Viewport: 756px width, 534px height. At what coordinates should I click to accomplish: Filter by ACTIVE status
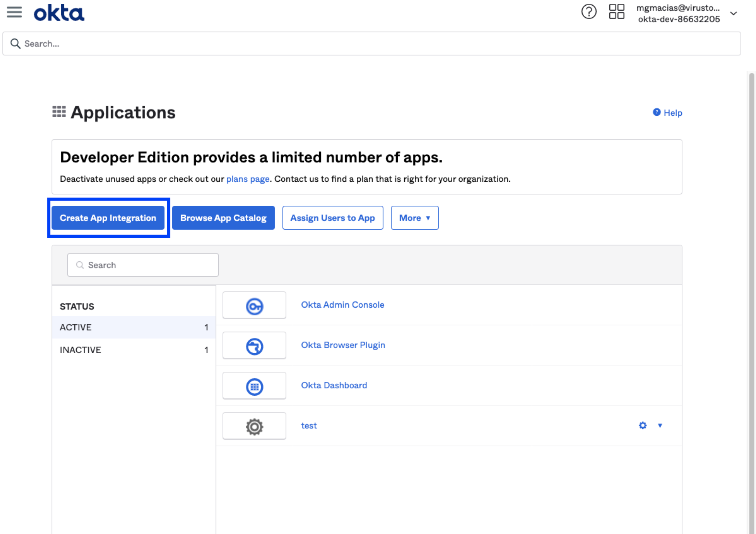click(134, 327)
